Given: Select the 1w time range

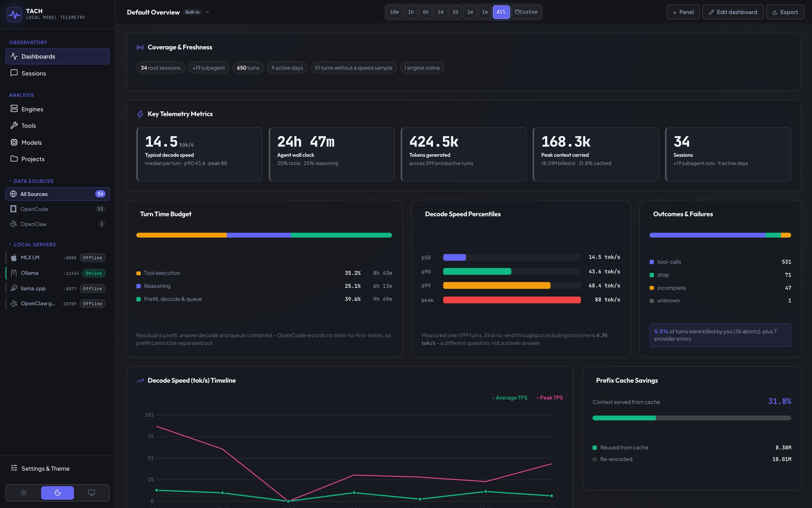Looking at the screenshot, I should 470,12.
